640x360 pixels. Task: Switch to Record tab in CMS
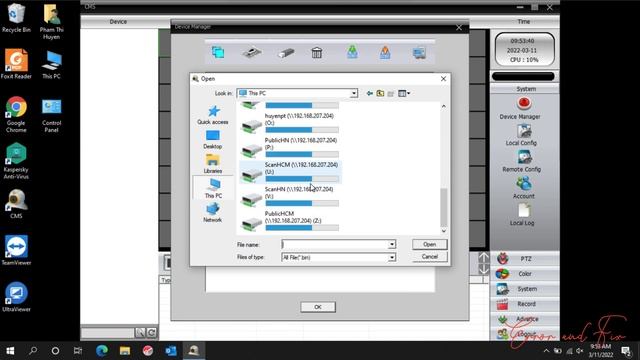[x=524, y=304]
